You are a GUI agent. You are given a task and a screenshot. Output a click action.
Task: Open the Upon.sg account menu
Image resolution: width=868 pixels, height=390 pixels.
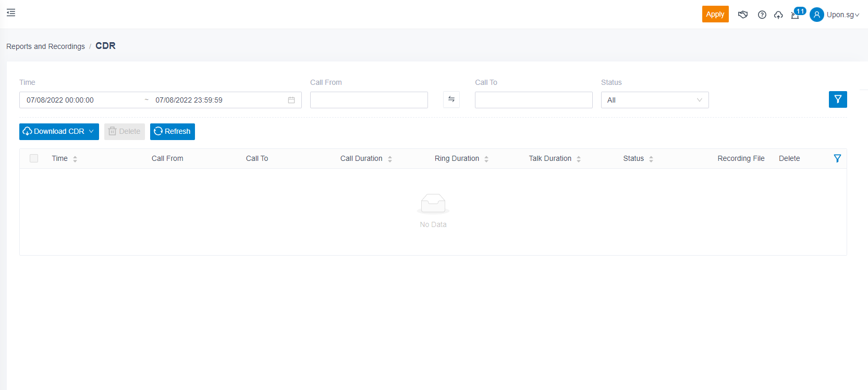click(x=842, y=15)
